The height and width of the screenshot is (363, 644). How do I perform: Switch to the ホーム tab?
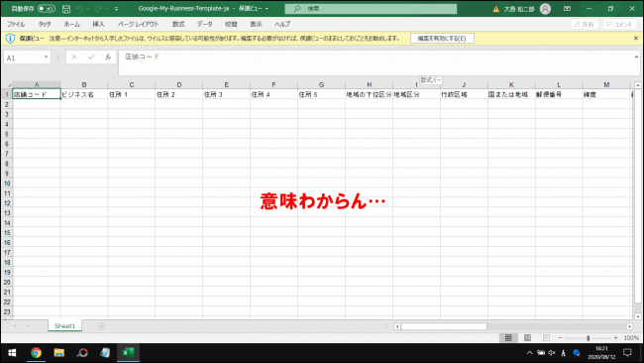(x=71, y=24)
